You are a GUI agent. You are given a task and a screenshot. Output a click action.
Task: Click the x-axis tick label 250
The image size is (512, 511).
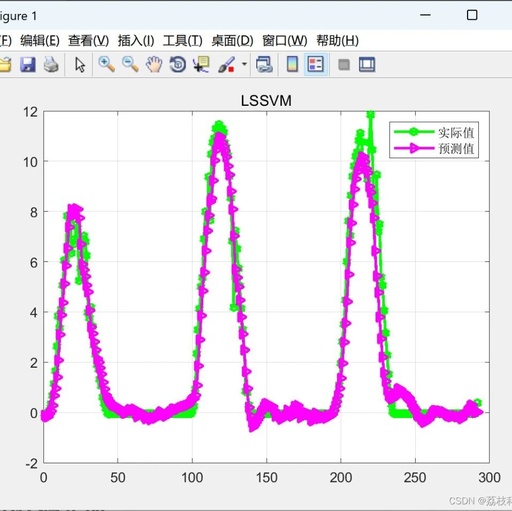(x=415, y=478)
